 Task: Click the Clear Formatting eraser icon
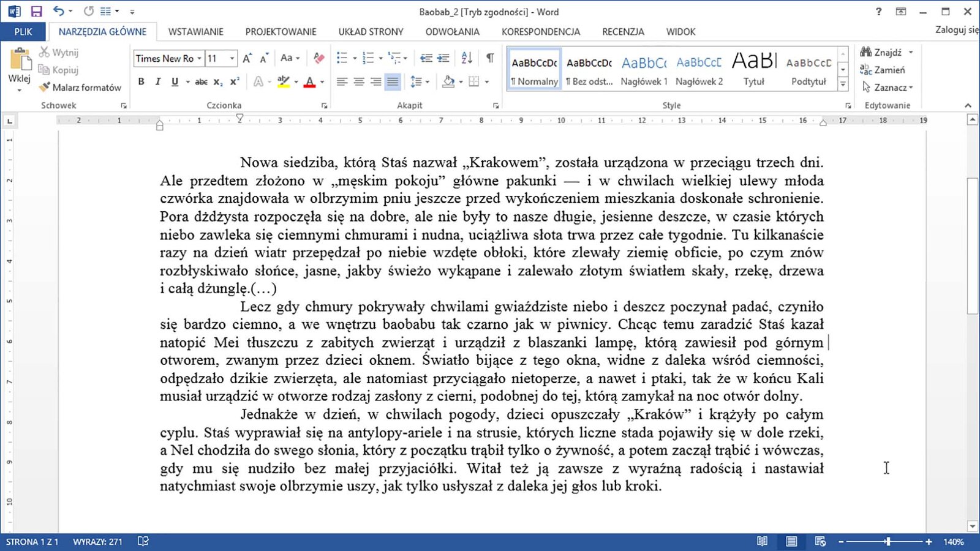(318, 58)
